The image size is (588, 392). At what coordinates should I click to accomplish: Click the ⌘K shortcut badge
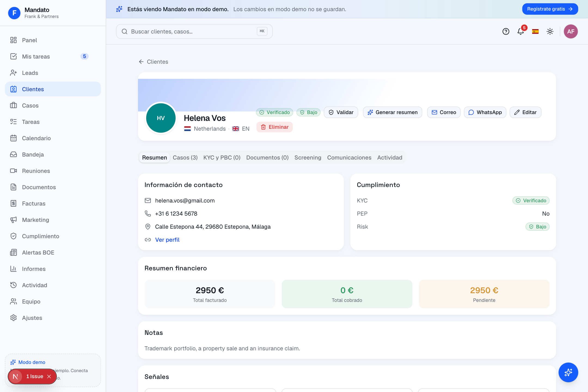click(262, 31)
